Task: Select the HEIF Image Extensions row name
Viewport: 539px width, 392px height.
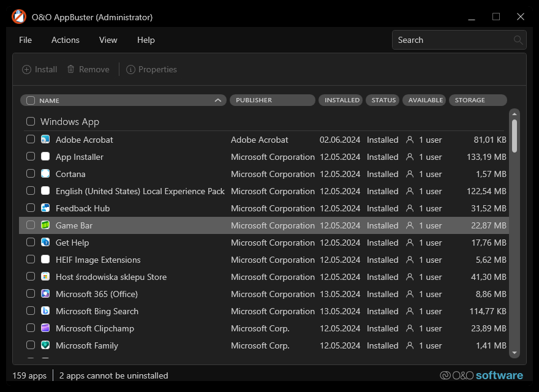Action: pyautogui.click(x=98, y=260)
